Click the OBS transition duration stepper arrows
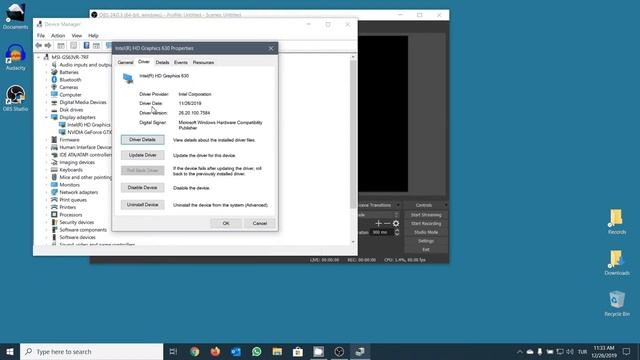640x360 pixels. (397, 232)
